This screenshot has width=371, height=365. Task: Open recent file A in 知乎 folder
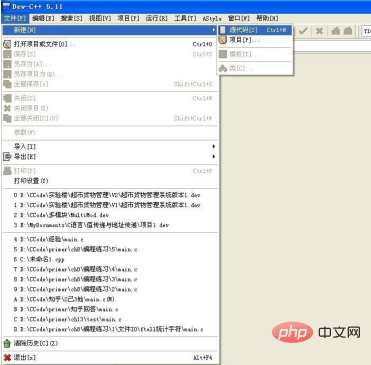click(x=110, y=299)
